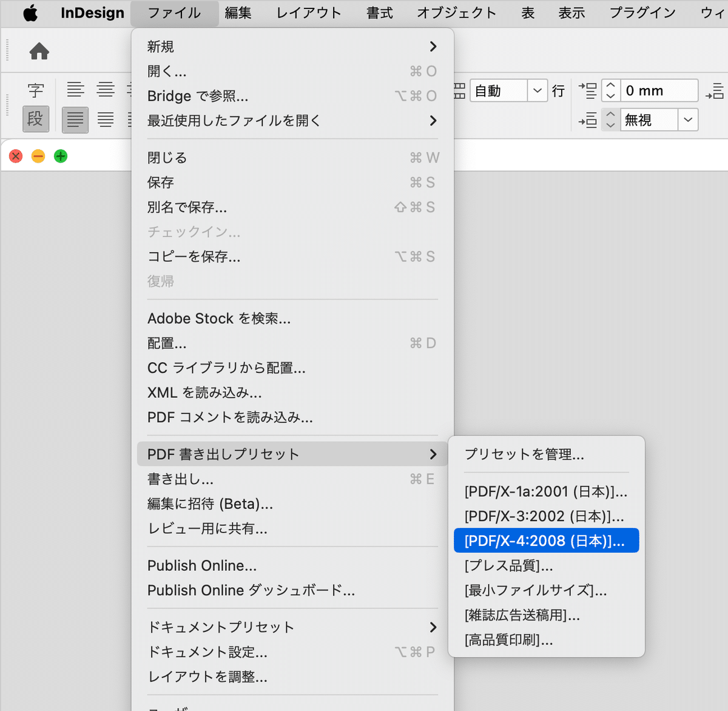The width and height of the screenshot is (728, 711).
Task: Click stepper arrows beside 0 mm
Action: (611, 91)
